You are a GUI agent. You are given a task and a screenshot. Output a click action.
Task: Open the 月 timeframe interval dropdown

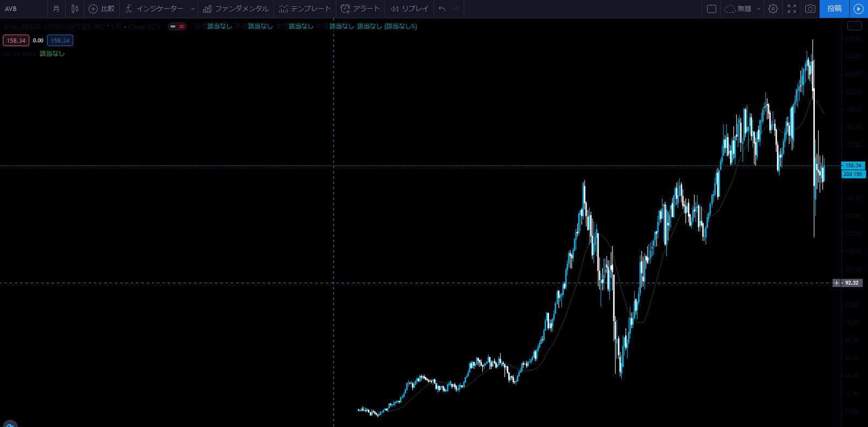(56, 9)
